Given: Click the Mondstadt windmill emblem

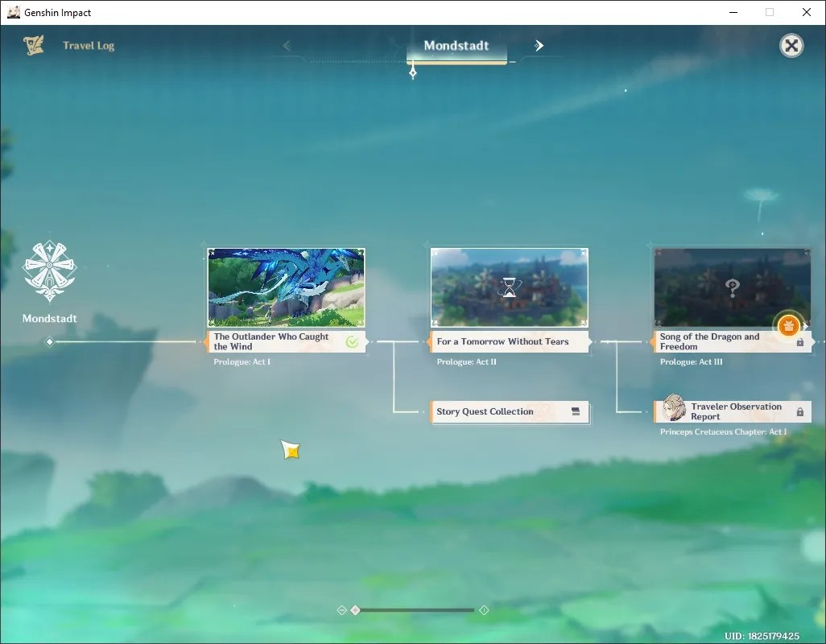Looking at the screenshot, I should [50, 271].
